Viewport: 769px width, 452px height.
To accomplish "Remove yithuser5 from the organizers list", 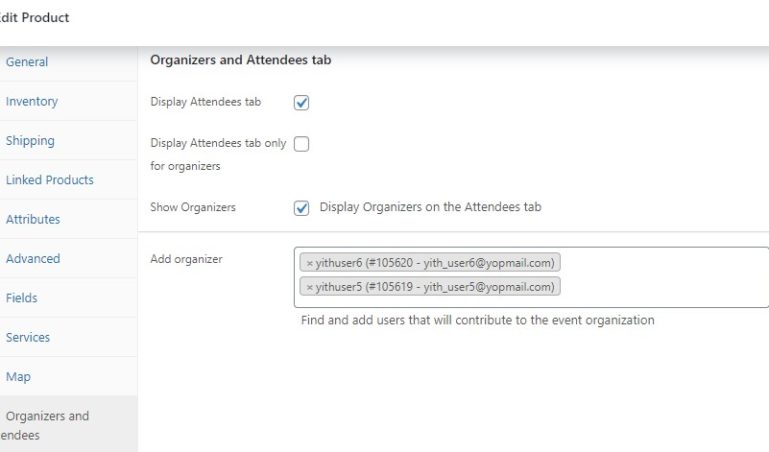I will pyautogui.click(x=309, y=287).
